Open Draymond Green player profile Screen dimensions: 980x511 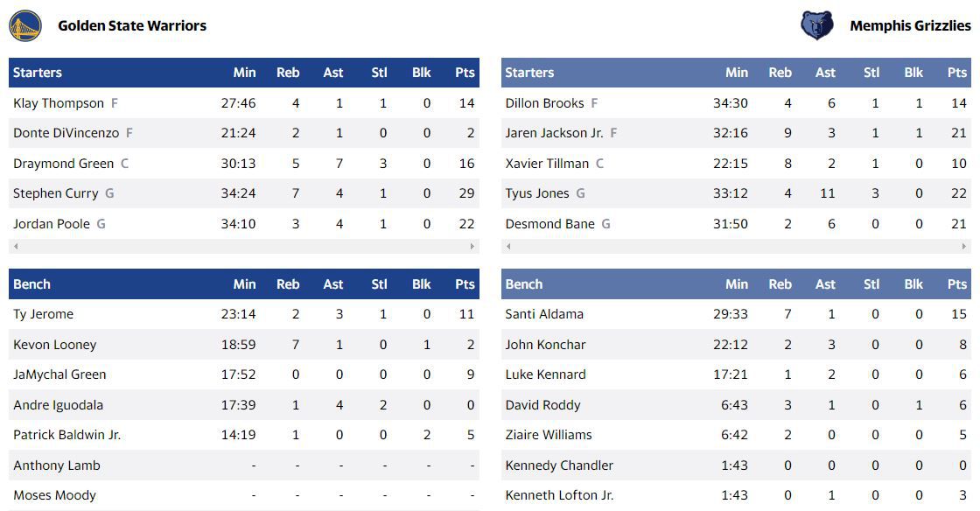[63, 164]
